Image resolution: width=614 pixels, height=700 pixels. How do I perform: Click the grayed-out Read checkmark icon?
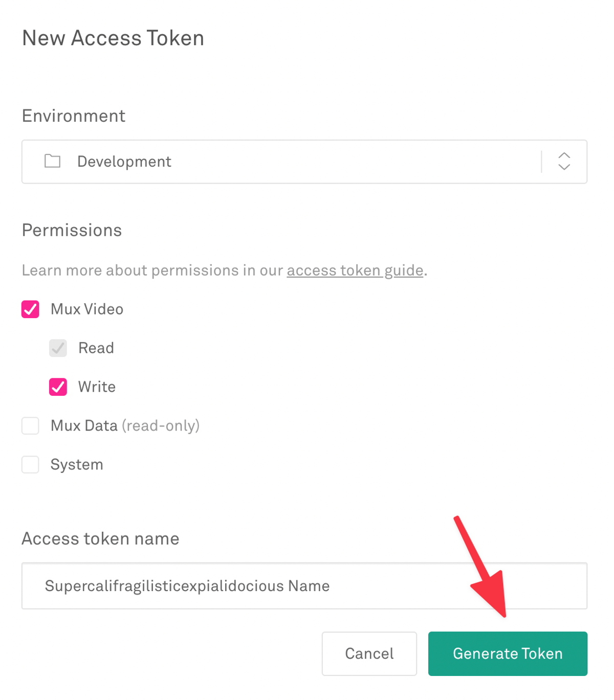point(58,348)
